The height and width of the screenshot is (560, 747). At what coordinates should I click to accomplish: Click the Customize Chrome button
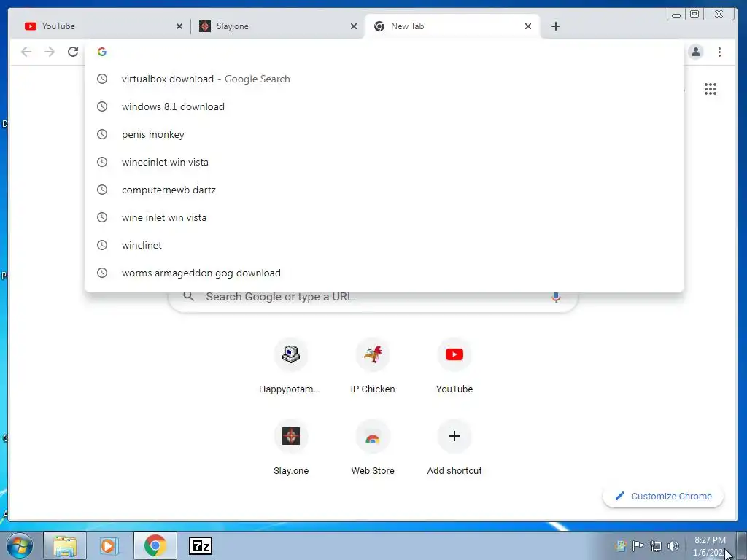(662, 496)
